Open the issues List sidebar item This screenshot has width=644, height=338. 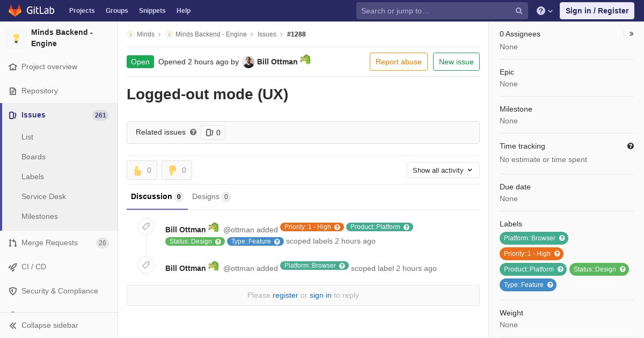pyautogui.click(x=27, y=137)
